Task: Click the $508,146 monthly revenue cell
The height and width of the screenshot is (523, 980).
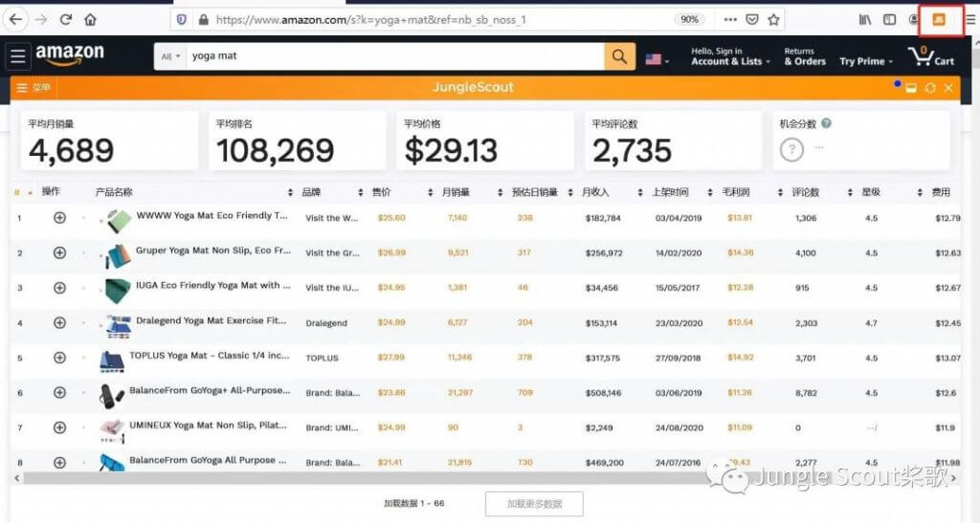Action: tap(603, 393)
